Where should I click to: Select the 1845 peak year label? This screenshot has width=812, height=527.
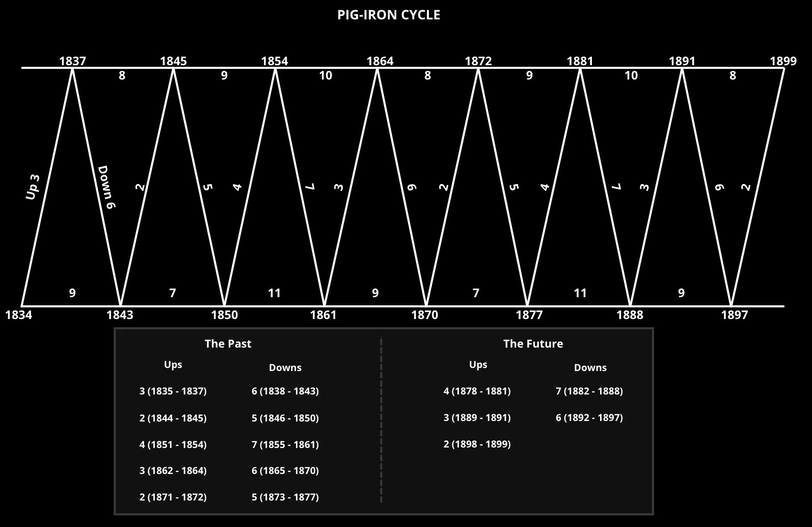[x=173, y=61]
